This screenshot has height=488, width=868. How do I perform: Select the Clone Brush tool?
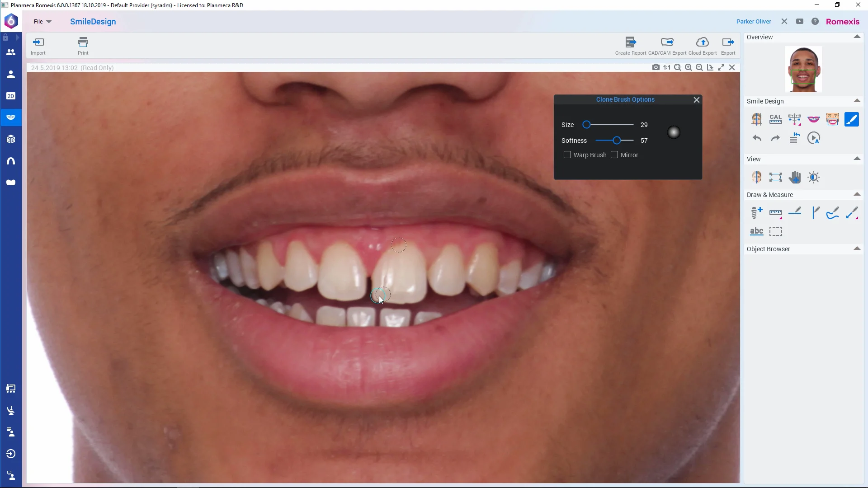click(852, 119)
